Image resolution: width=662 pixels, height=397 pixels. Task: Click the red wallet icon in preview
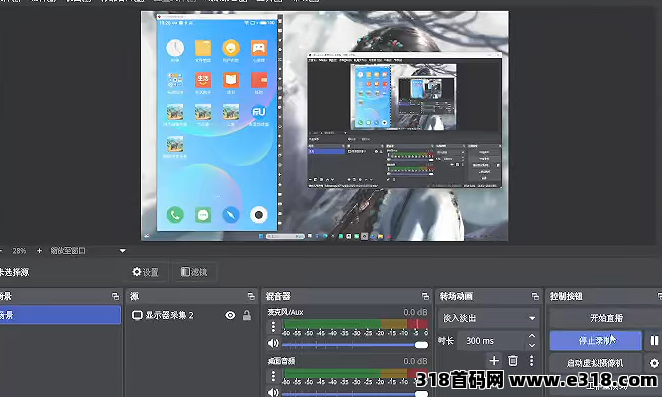tap(259, 80)
